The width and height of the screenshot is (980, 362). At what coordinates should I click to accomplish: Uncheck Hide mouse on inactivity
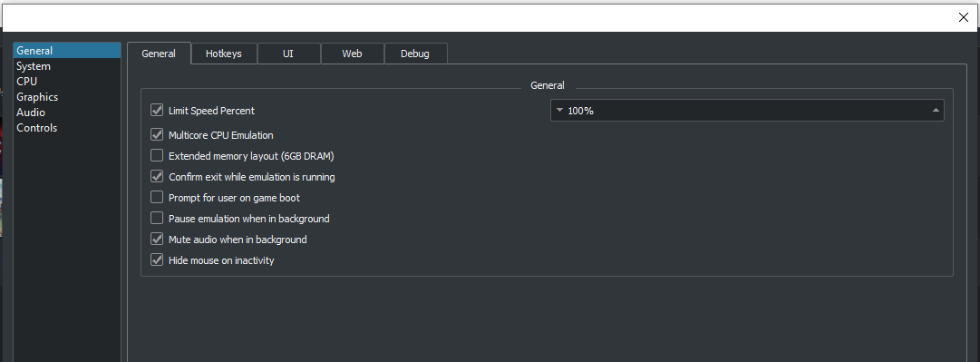[x=157, y=260]
